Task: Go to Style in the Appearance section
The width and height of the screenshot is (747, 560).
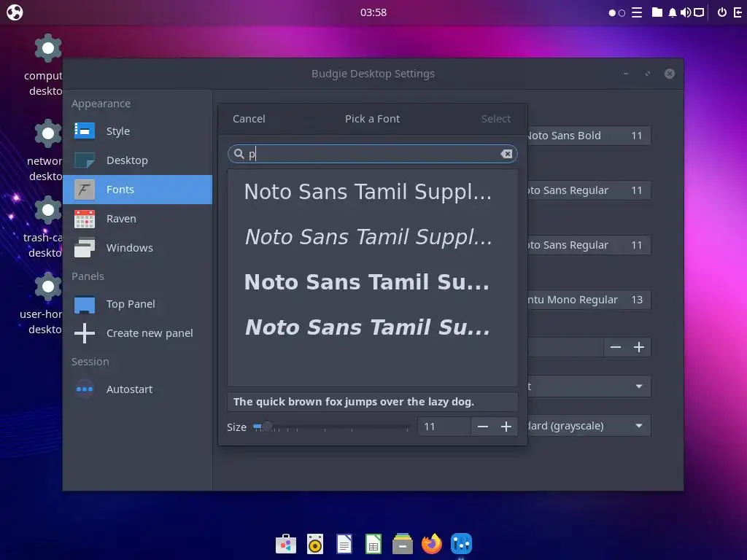Action: point(138,131)
